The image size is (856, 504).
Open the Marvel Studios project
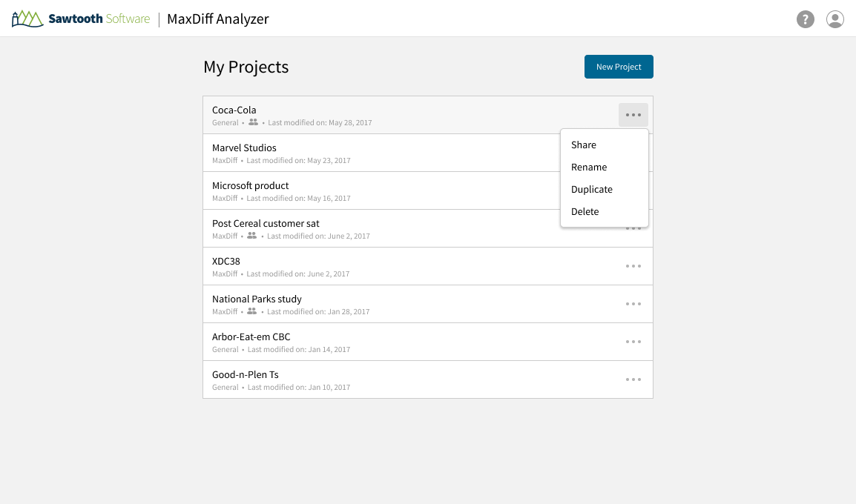244,148
